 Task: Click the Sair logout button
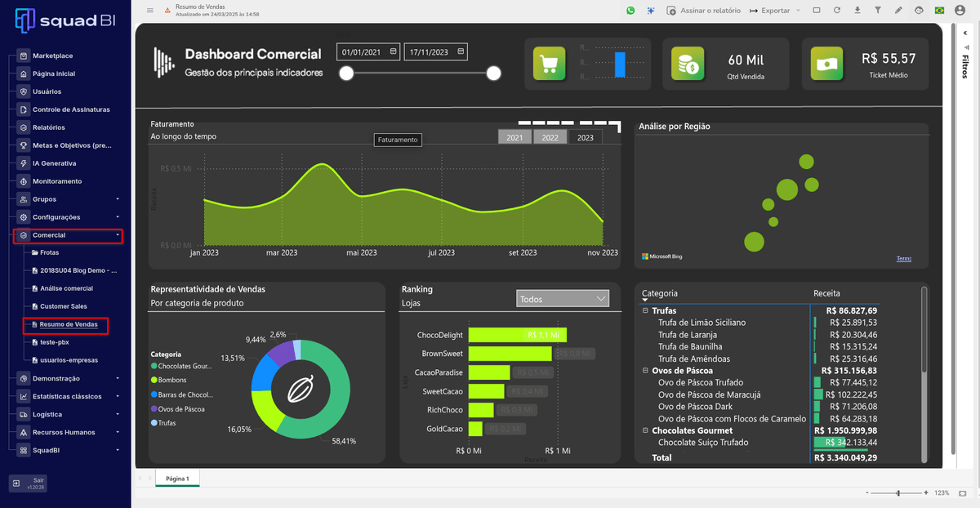point(29,483)
